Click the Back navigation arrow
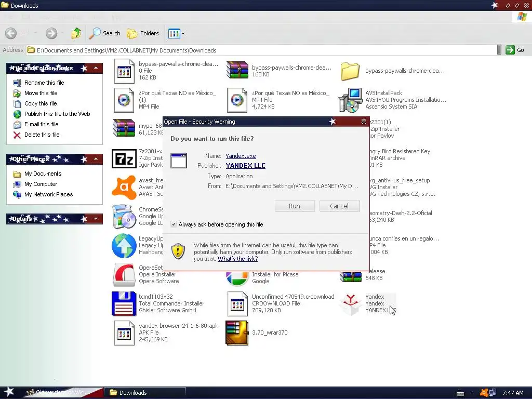 (11, 33)
